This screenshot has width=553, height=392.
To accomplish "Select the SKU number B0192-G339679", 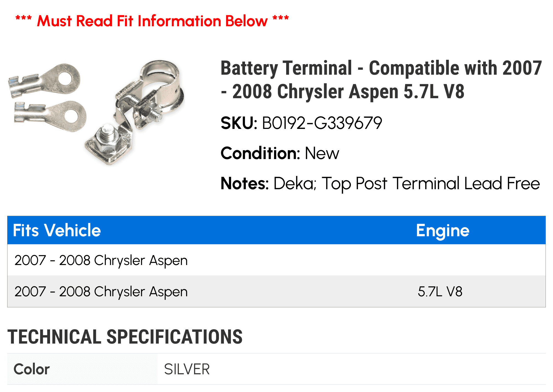I will [322, 123].
